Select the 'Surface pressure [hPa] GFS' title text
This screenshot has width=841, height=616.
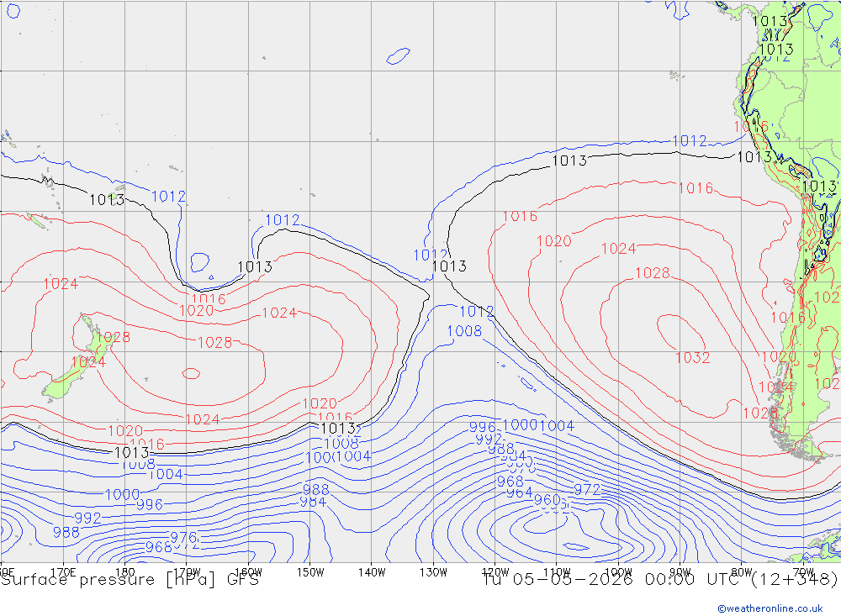(130, 580)
